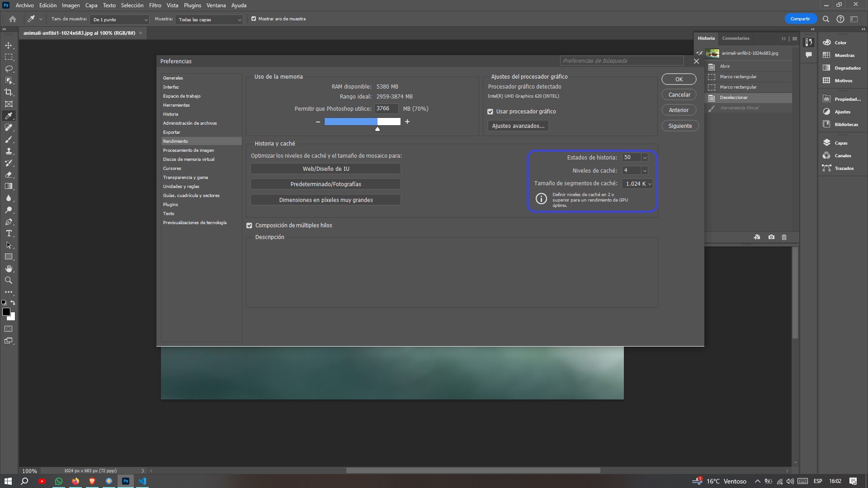This screenshot has width=868, height=488.
Task: Open the Muestras panel
Action: (844, 55)
